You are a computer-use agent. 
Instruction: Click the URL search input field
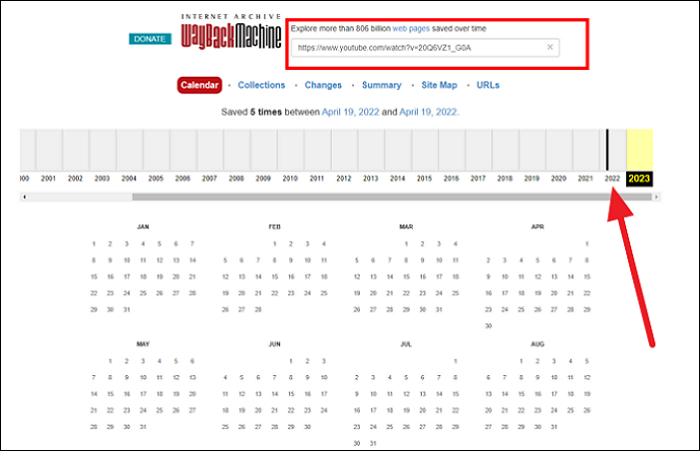click(420, 47)
